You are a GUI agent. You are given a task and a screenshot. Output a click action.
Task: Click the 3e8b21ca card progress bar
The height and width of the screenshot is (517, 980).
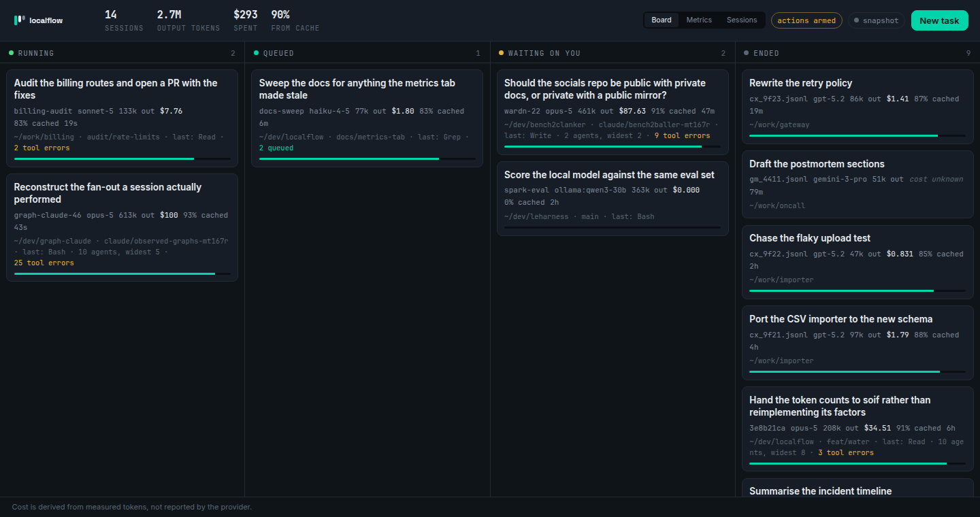[x=857, y=463]
